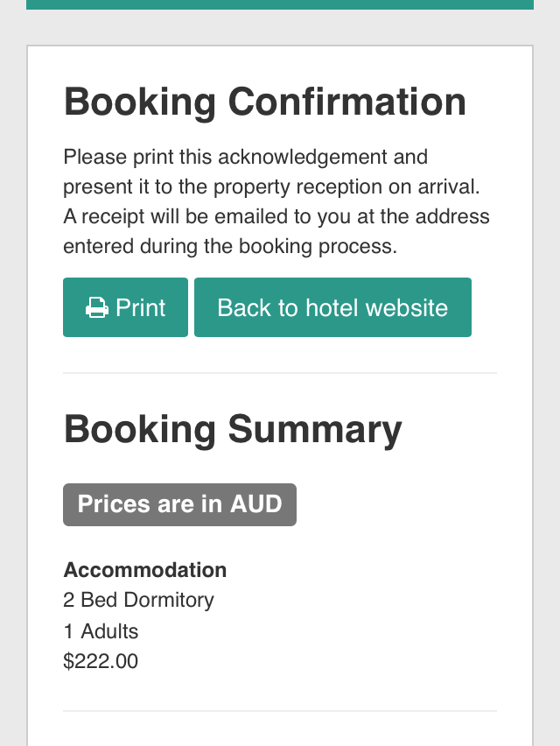The image size is (560, 746).
Task: Click 'Booking' in the Booking Summary heading
Action: click(140, 429)
